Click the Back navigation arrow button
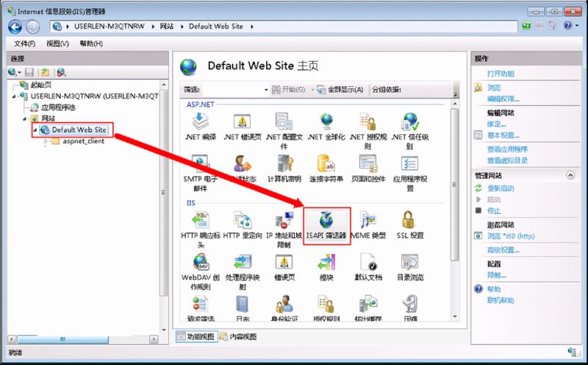The image size is (588, 365). tap(15, 26)
